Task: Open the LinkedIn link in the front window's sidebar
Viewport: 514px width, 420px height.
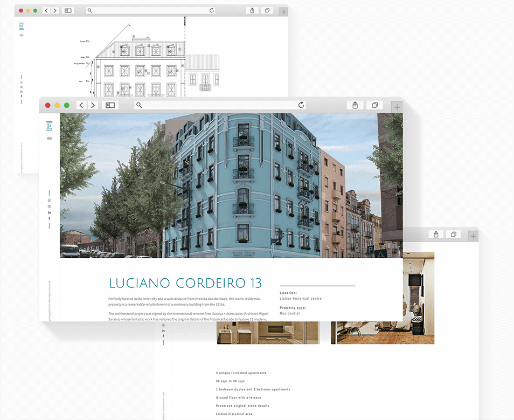Action: [x=50, y=213]
